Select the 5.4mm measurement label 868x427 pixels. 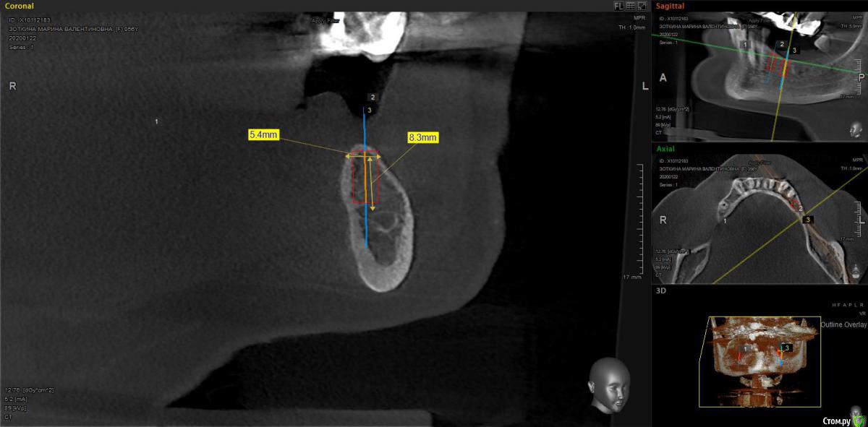click(262, 135)
